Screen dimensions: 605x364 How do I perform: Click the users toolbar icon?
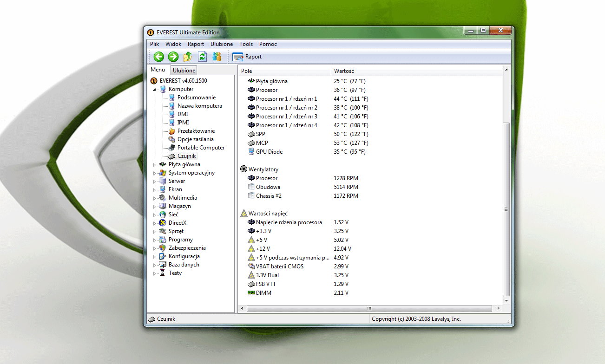point(217,57)
